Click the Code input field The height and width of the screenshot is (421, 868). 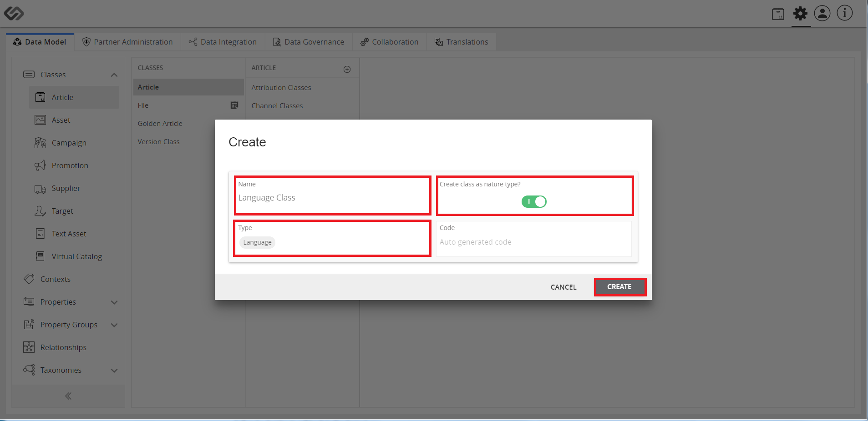point(533,238)
